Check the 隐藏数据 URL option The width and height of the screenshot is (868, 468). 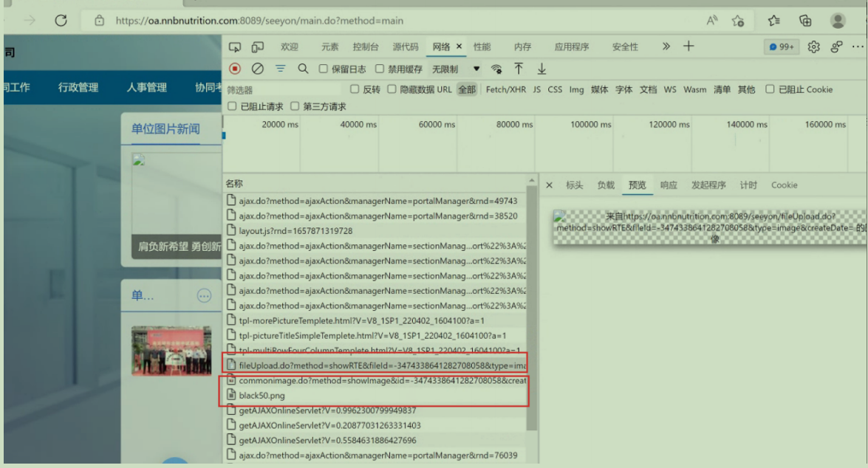click(x=392, y=89)
